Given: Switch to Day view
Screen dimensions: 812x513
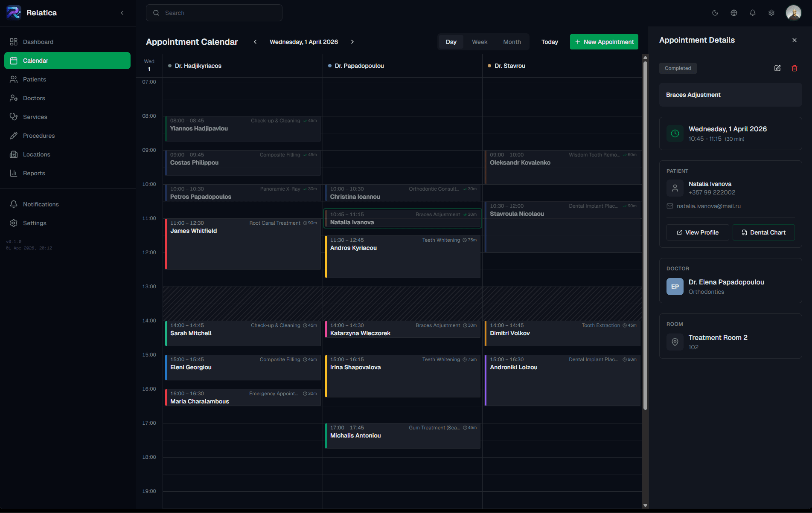Looking at the screenshot, I should pyautogui.click(x=451, y=42).
